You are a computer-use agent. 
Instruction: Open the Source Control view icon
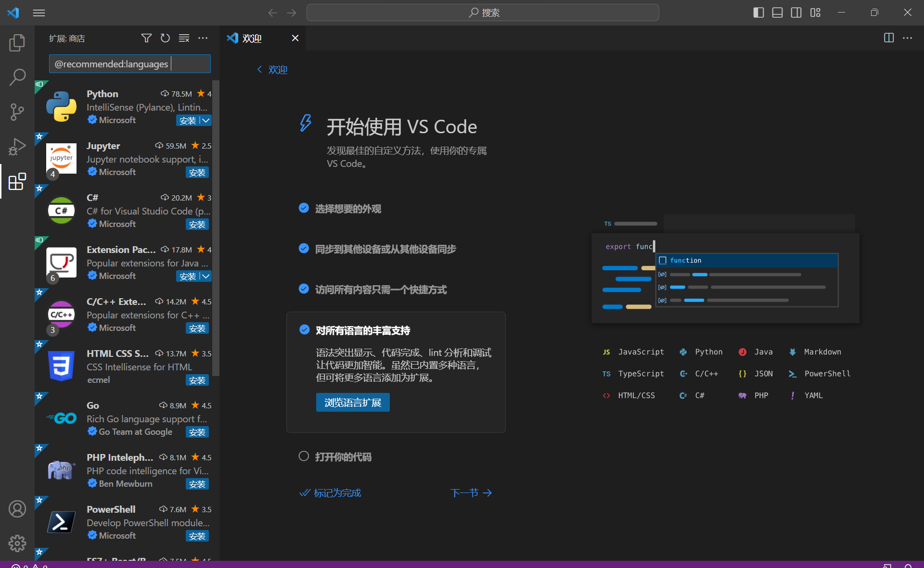tap(17, 112)
